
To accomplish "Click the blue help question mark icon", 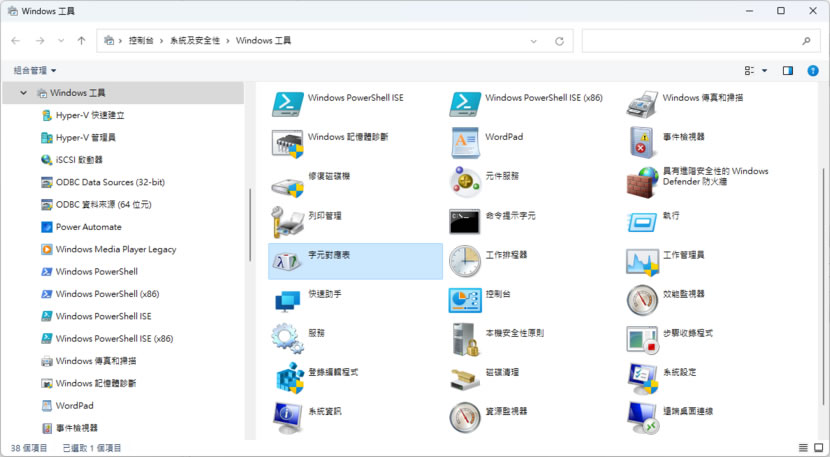I will (813, 70).
